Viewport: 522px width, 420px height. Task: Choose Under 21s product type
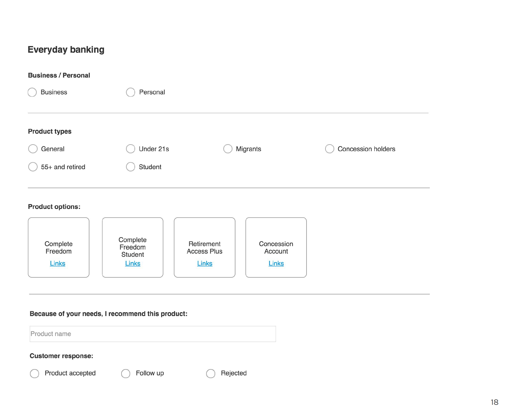point(130,149)
